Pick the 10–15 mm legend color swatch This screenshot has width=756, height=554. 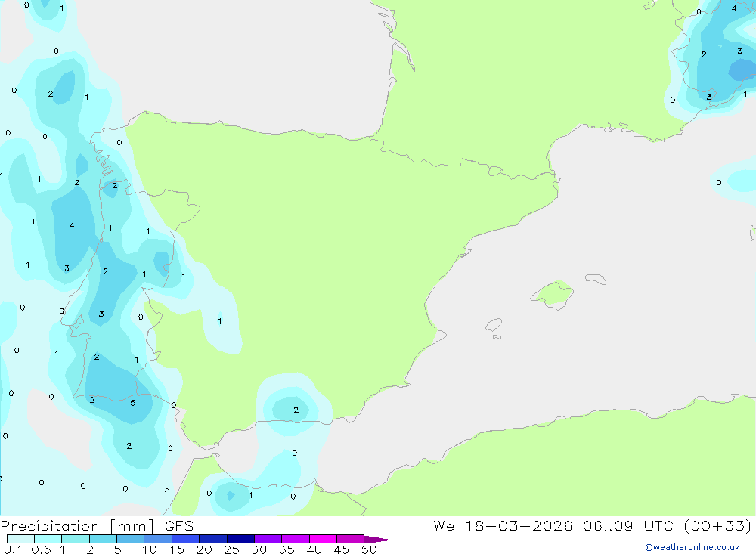pos(158,539)
